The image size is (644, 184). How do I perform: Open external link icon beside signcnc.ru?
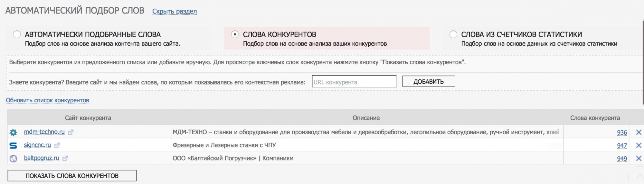57,146
